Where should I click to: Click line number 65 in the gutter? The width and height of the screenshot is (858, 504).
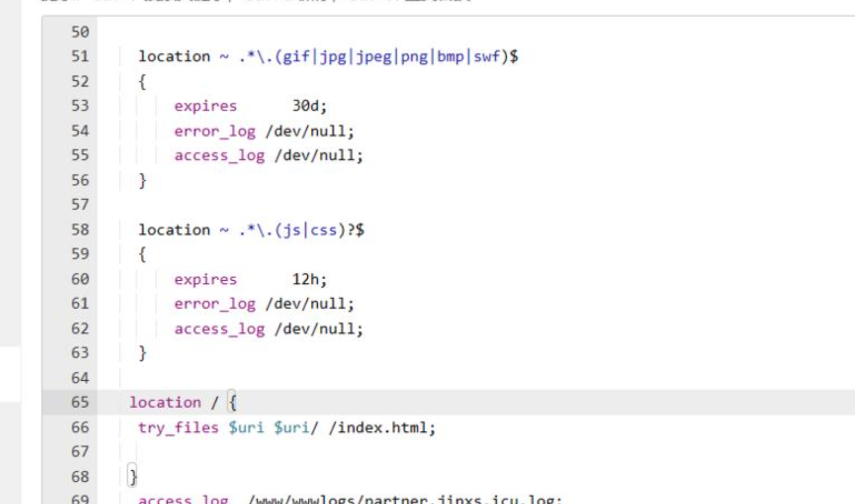(x=80, y=402)
